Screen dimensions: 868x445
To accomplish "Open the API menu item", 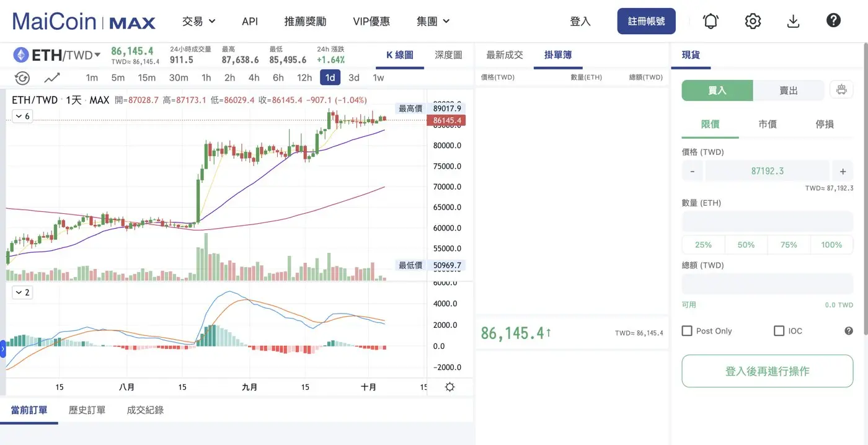I will (250, 21).
